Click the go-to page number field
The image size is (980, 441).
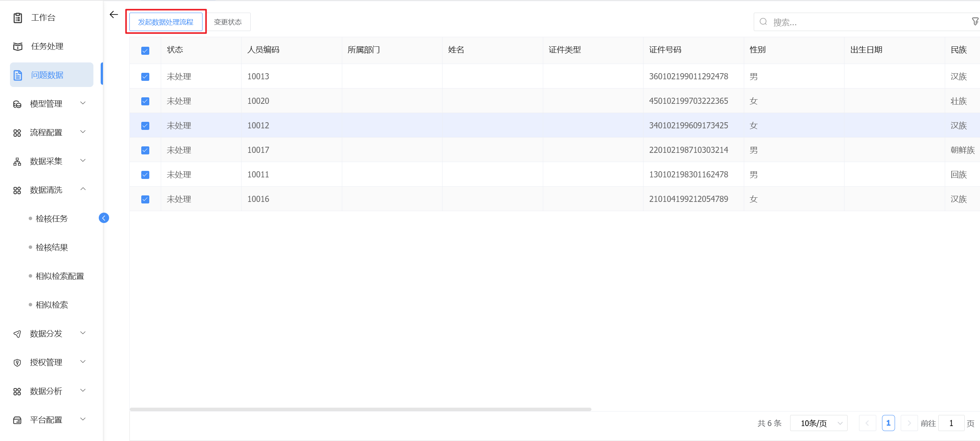[951, 423]
